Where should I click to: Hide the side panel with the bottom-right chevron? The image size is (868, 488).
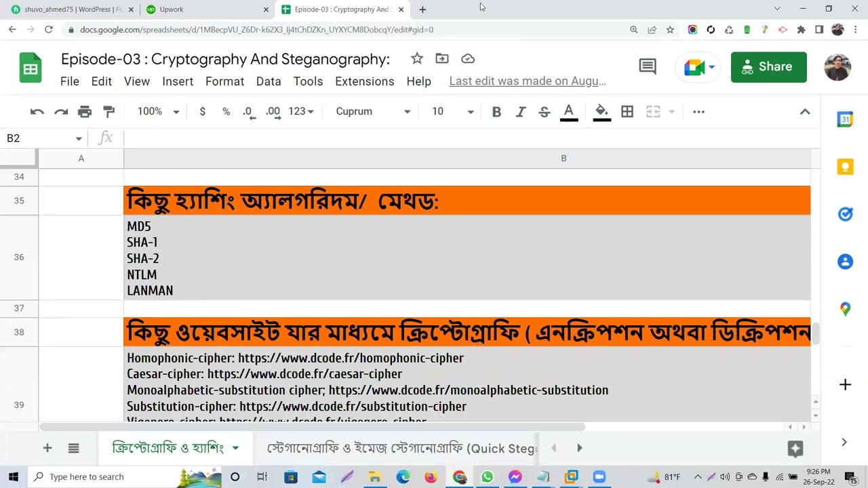[844, 443]
